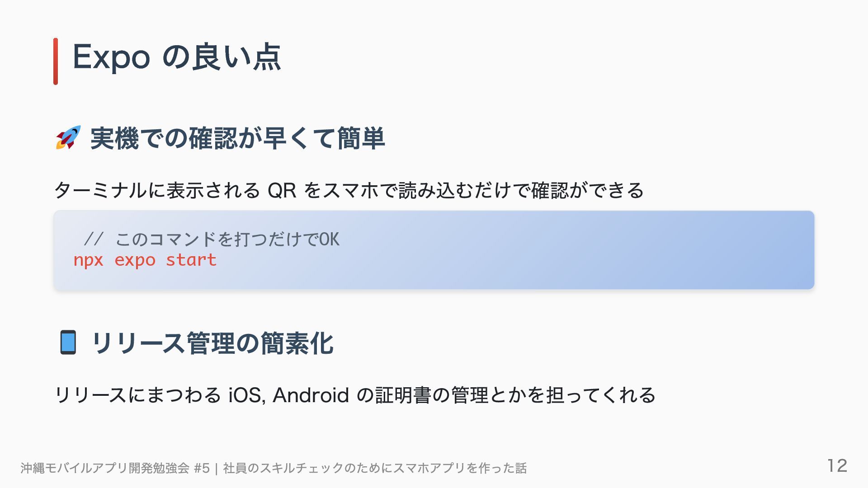Click the word "QR" in the description
This screenshot has width=868, height=488.
[x=282, y=191]
